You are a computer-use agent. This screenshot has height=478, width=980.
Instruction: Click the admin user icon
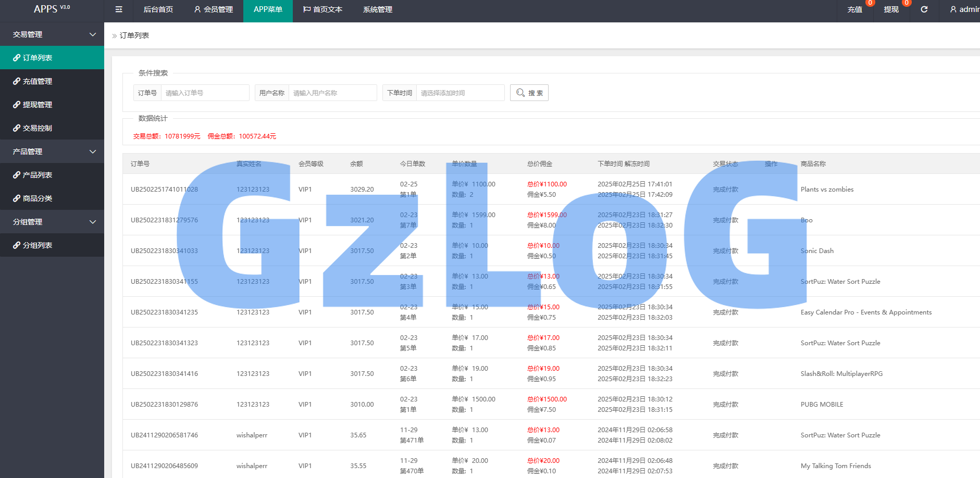(x=953, y=9)
